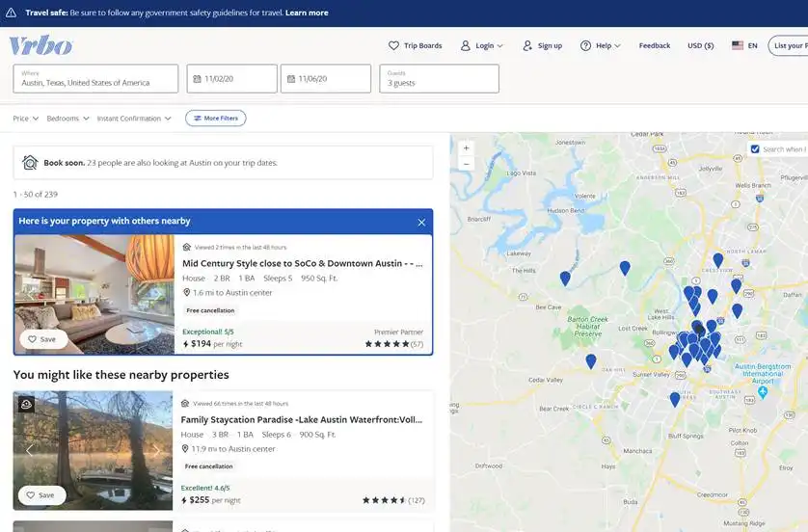
Task: Open the Help dropdown menu
Action: (601, 45)
